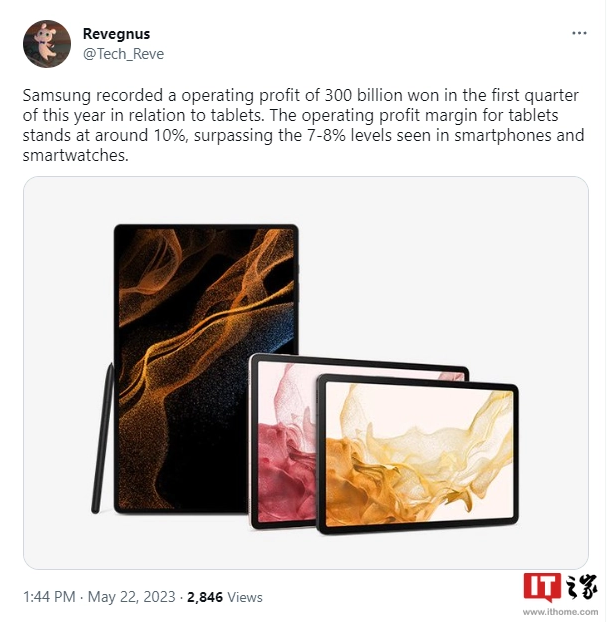Image resolution: width=615 pixels, height=622 pixels.
Task: Select the S Pen stylus in the image
Action: pos(102,438)
